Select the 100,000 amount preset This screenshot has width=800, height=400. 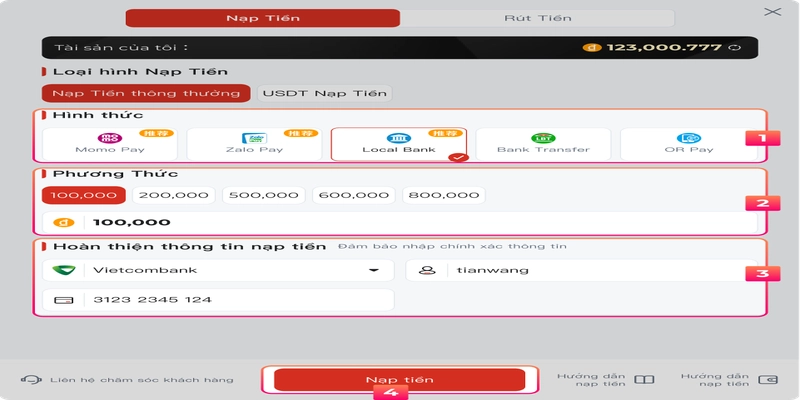click(84, 195)
